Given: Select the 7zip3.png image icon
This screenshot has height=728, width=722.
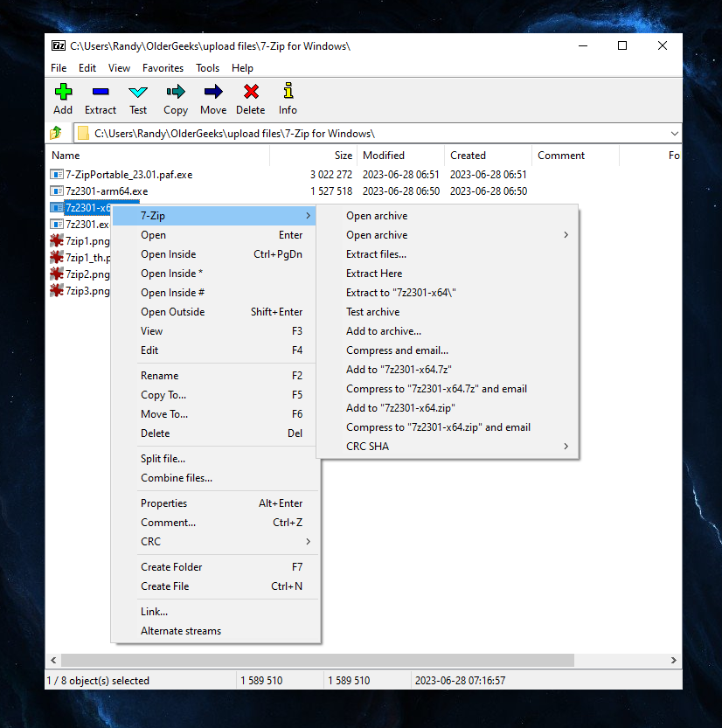Looking at the screenshot, I should coord(57,291).
